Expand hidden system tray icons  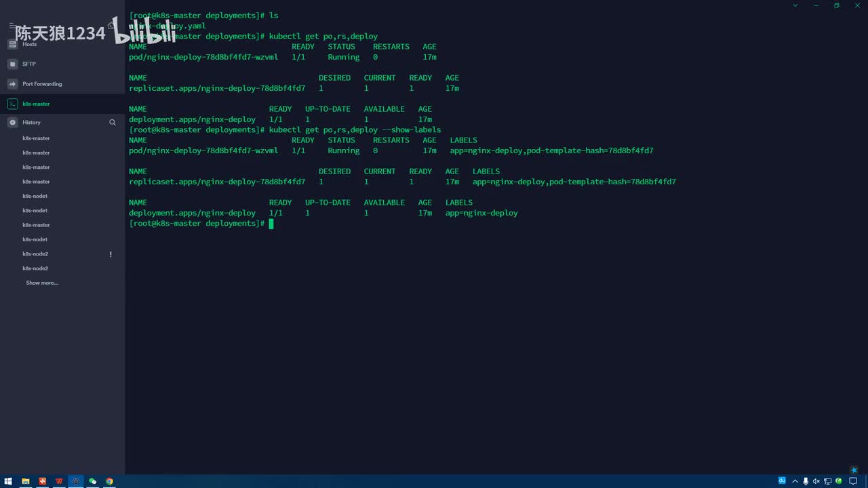[795, 481]
